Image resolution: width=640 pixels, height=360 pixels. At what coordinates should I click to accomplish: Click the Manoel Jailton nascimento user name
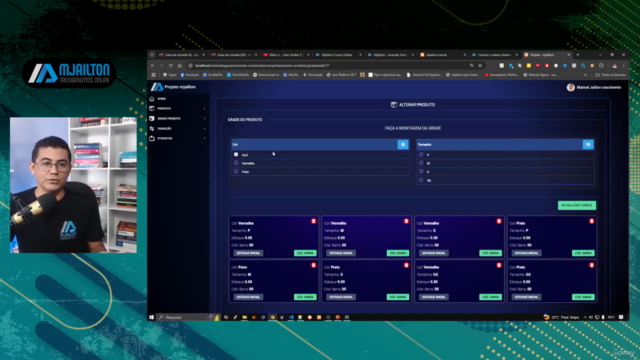click(x=599, y=87)
